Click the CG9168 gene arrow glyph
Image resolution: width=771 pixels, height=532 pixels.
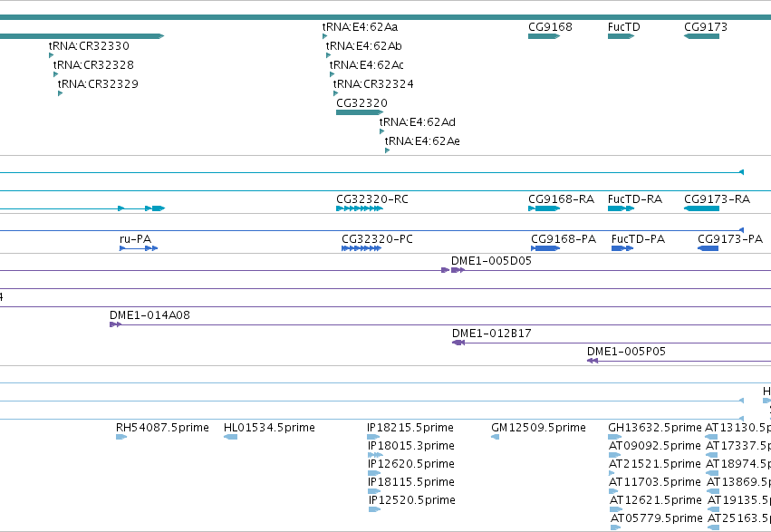click(x=544, y=36)
